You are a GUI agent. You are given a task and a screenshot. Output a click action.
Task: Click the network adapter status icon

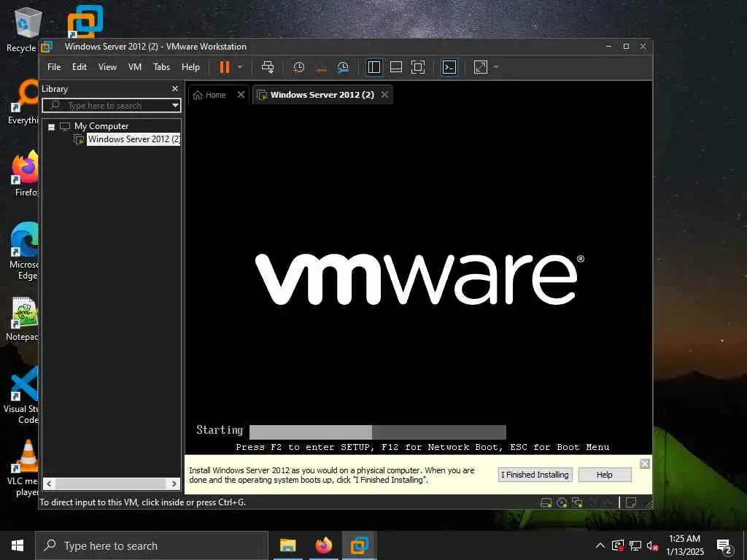[x=578, y=503]
